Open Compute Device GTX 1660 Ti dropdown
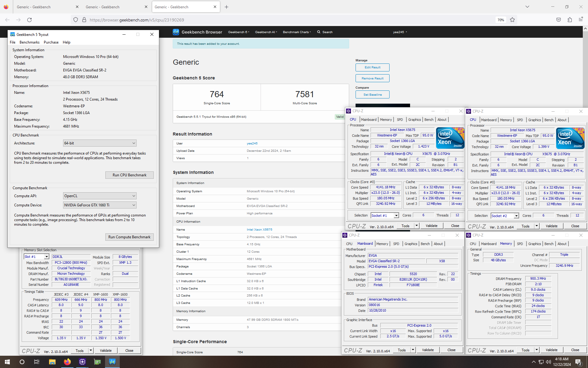The width and height of the screenshot is (588, 368). point(100,205)
